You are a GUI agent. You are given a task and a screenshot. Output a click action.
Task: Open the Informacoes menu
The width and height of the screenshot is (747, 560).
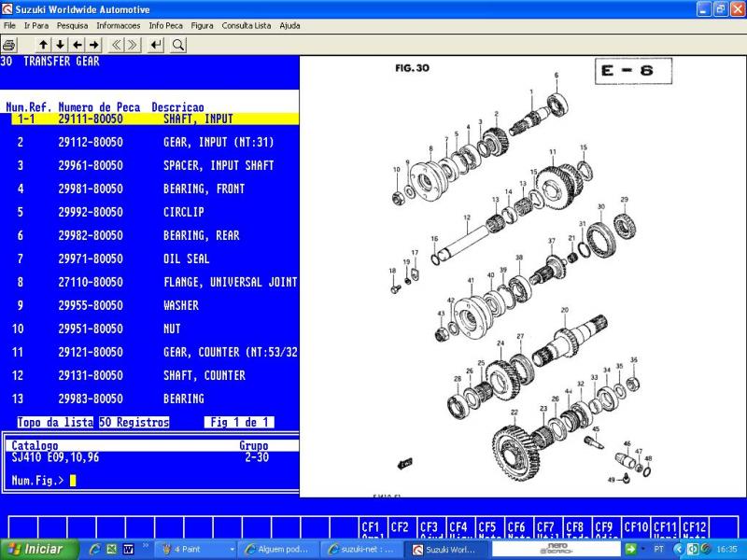tap(119, 25)
